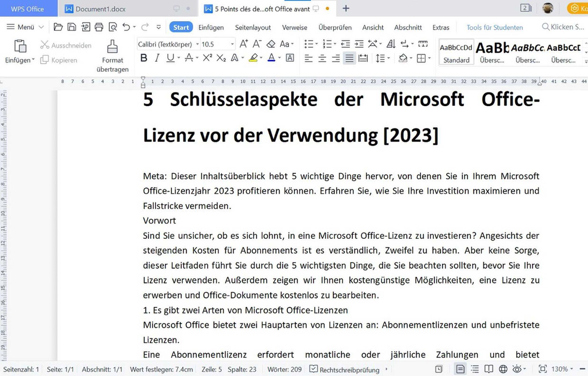Viewport: 588px width, 376px height.
Task: Switch to the Document1.docx tab
Action: click(x=100, y=9)
